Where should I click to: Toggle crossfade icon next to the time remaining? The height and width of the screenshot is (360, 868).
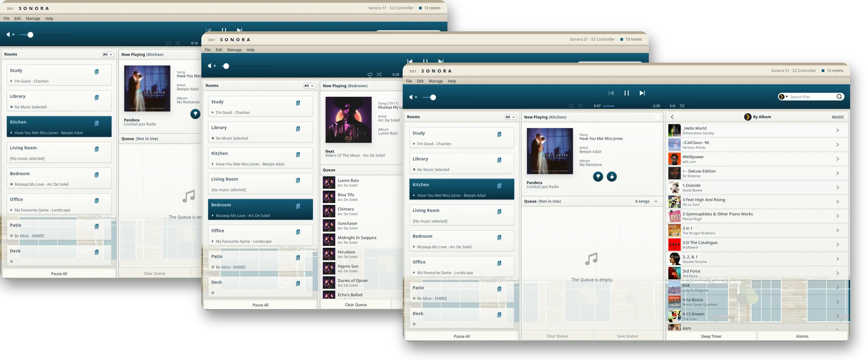click(672, 106)
